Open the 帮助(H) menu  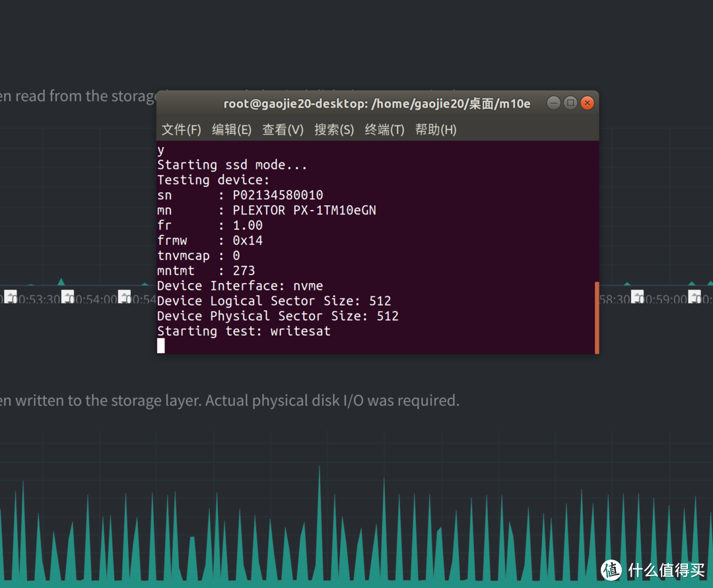point(436,130)
